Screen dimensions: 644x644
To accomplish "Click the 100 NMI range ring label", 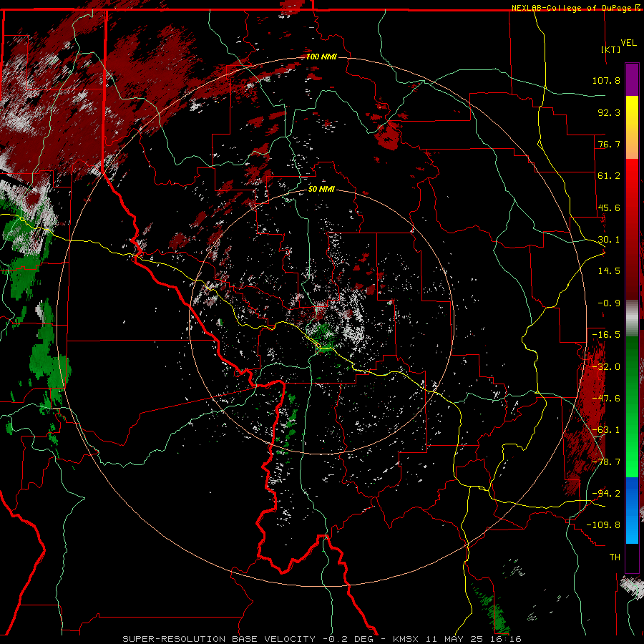I will 321,57.
